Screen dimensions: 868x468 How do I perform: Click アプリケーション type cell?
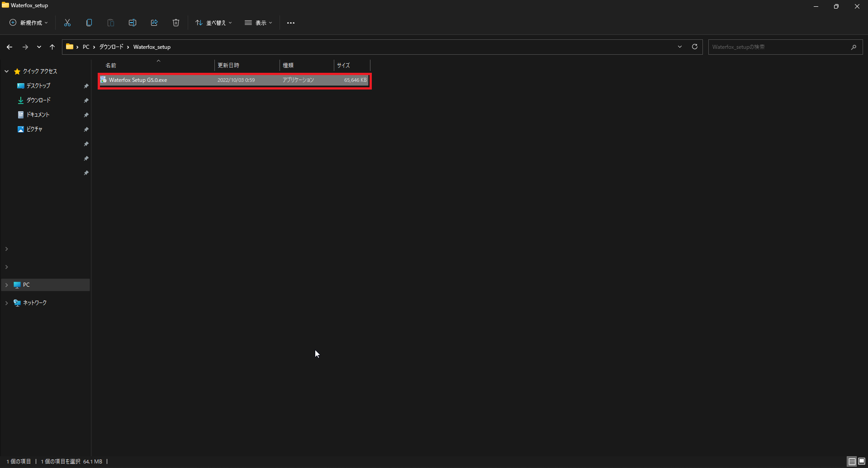click(298, 80)
